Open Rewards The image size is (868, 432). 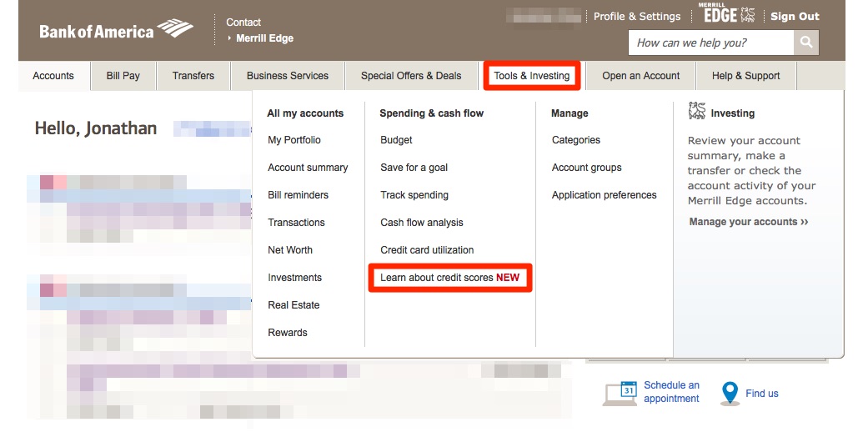(x=288, y=332)
